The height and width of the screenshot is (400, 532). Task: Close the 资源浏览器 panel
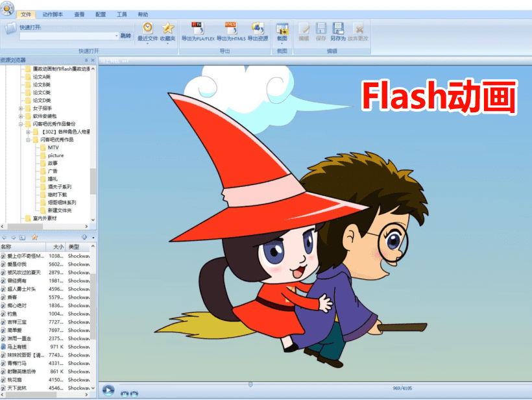(93, 60)
